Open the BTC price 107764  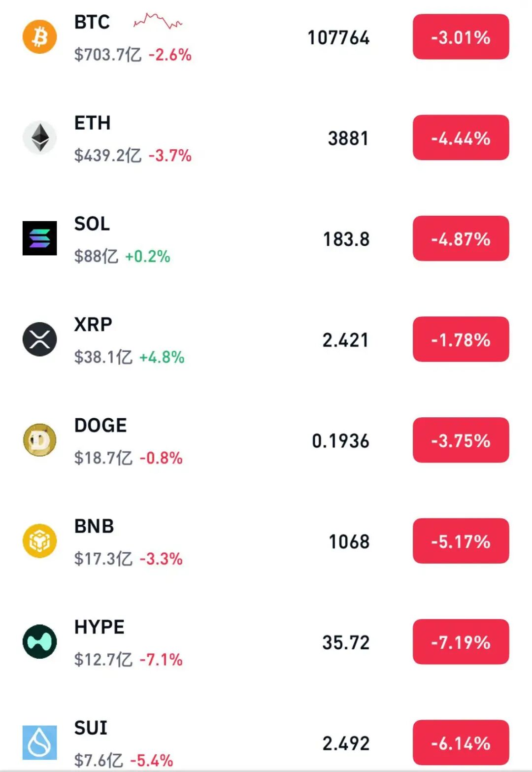338,38
